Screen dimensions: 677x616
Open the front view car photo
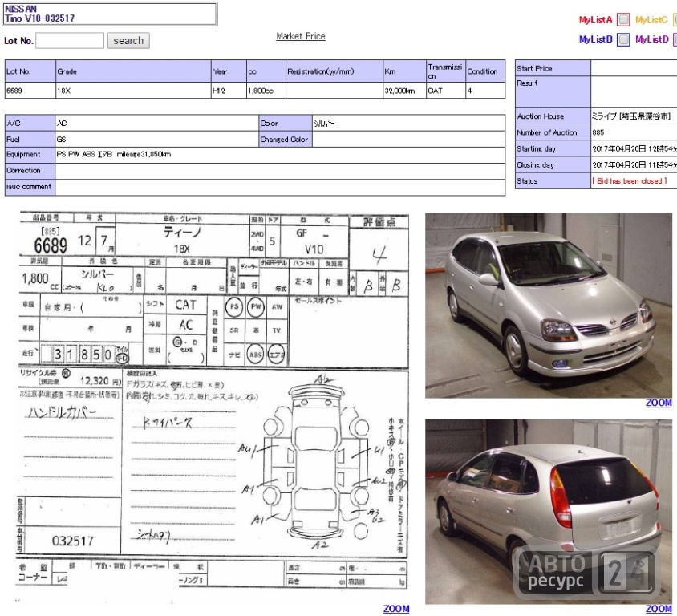[x=549, y=306]
